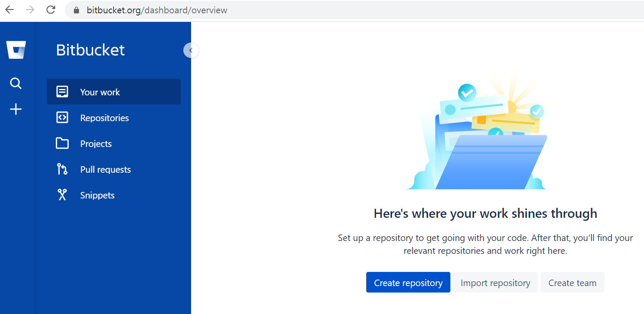Go to Pull requests in the sidebar

(x=114, y=169)
